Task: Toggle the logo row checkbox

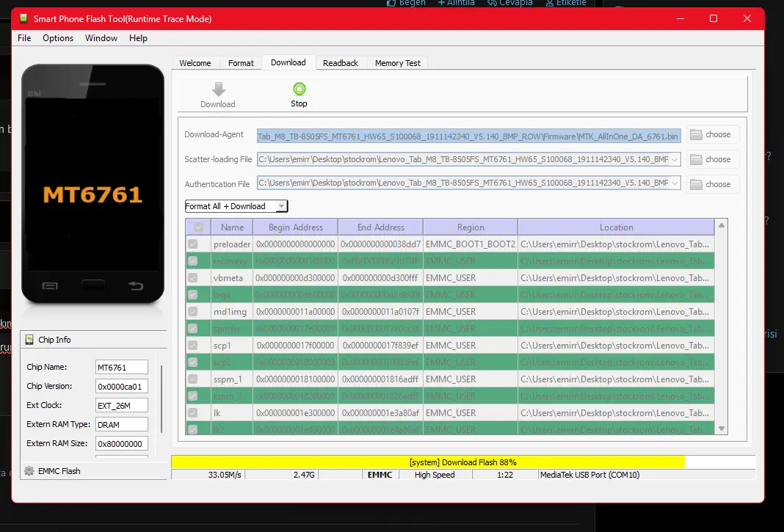Action: 192,295
